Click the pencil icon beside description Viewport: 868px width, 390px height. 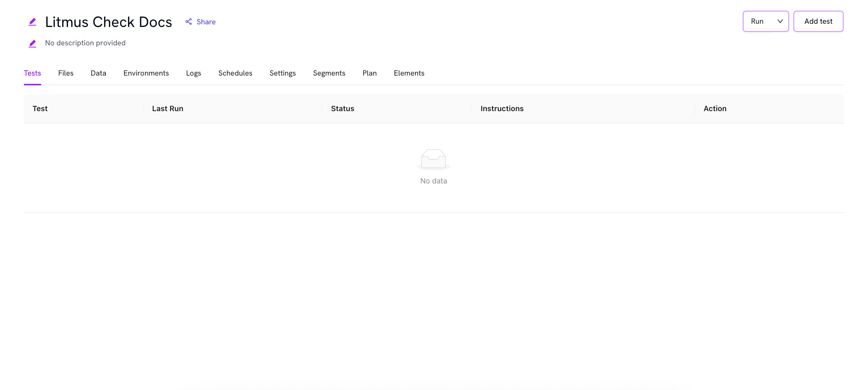[32, 44]
